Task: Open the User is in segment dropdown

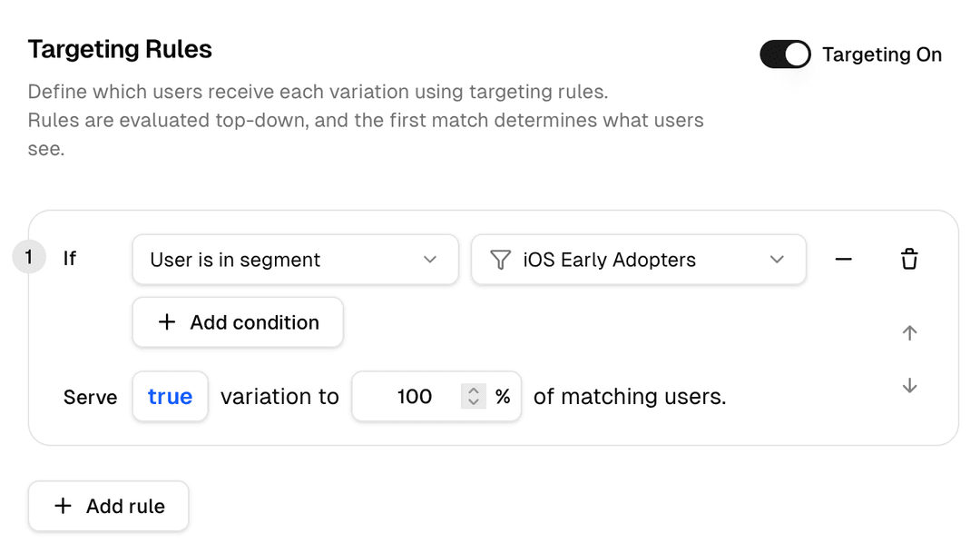Action: [295, 260]
